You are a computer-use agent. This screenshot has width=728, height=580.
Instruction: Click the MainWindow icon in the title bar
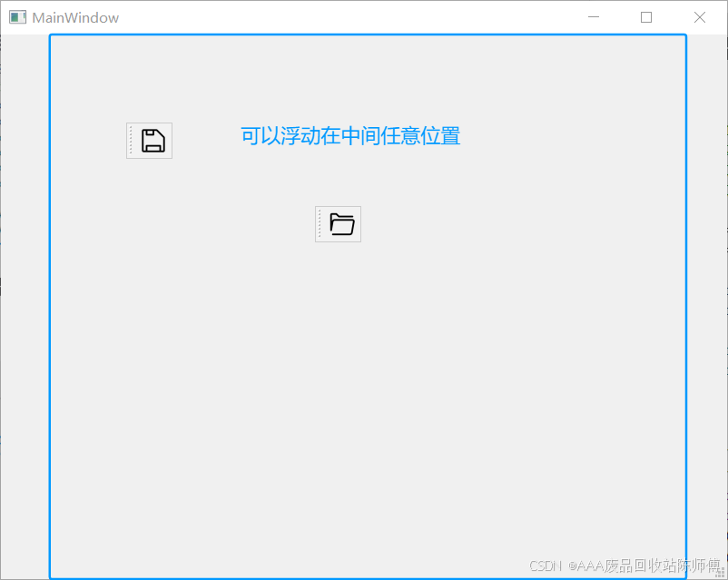pyautogui.click(x=17, y=16)
